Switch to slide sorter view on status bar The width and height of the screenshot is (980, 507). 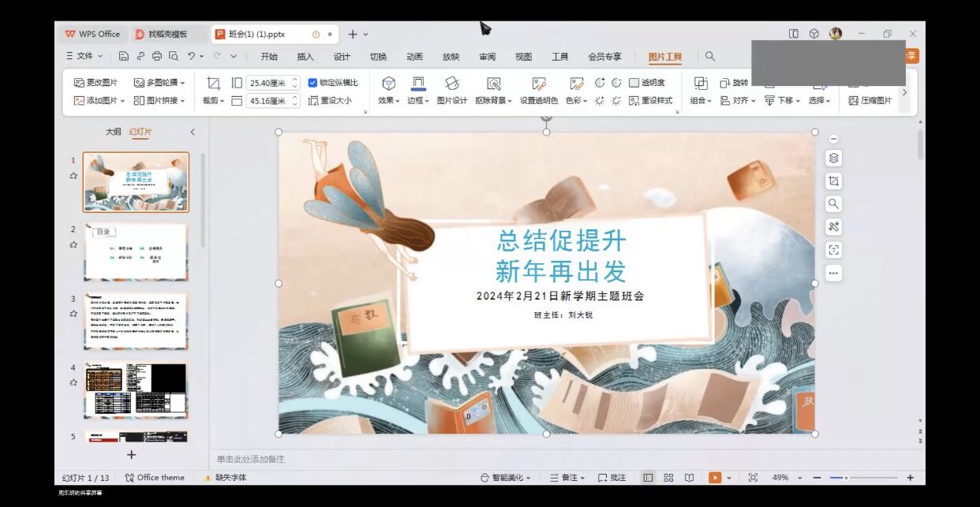tap(668, 477)
